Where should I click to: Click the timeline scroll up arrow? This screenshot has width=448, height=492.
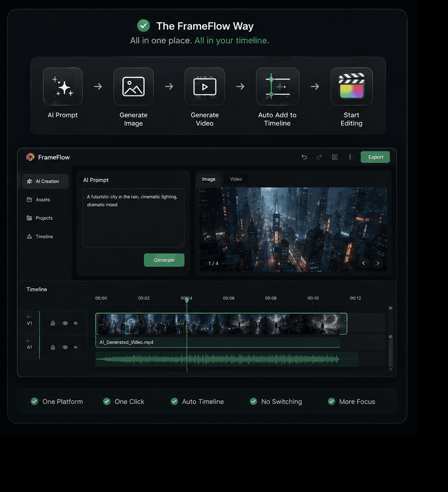(390, 308)
